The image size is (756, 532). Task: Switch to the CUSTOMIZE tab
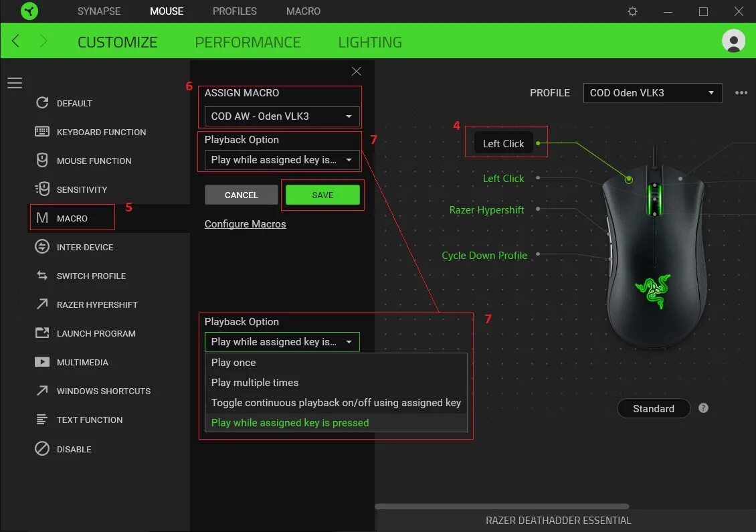pos(118,42)
